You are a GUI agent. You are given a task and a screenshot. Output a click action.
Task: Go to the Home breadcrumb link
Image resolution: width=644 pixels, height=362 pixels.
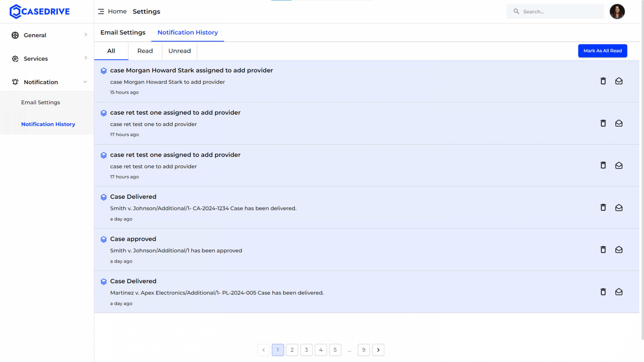[x=117, y=11]
